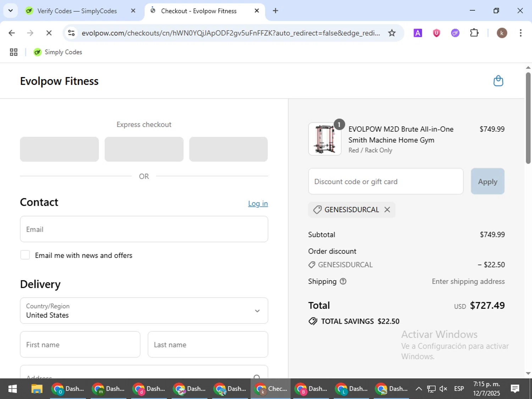
Task: Select the Checkout - Evolpow Fitness tab
Action: (x=199, y=11)
